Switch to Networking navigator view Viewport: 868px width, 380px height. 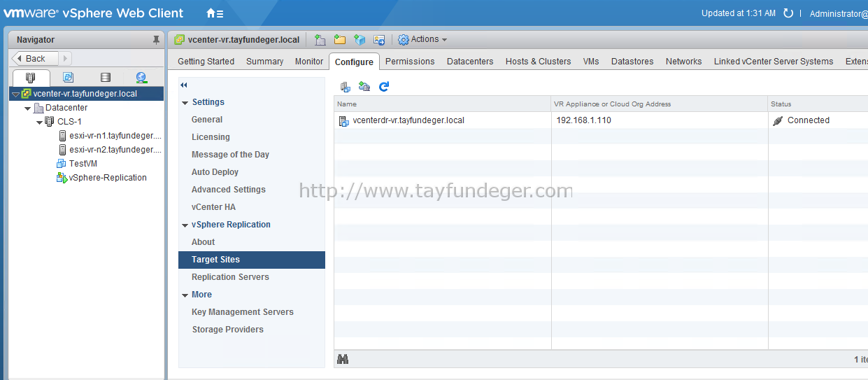(142, 78)
